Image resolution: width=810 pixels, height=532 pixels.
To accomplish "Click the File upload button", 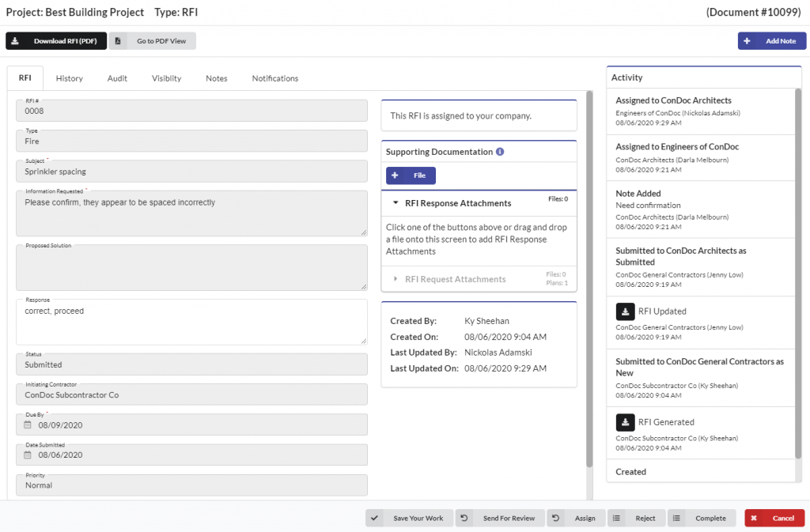I will tap(411, 175).
